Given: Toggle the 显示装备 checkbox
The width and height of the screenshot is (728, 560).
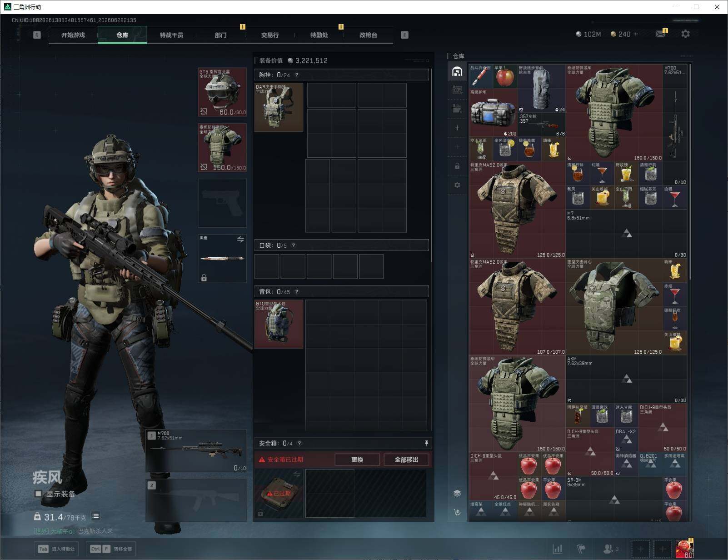Looking at the screenshot, I should coord(39,494).
